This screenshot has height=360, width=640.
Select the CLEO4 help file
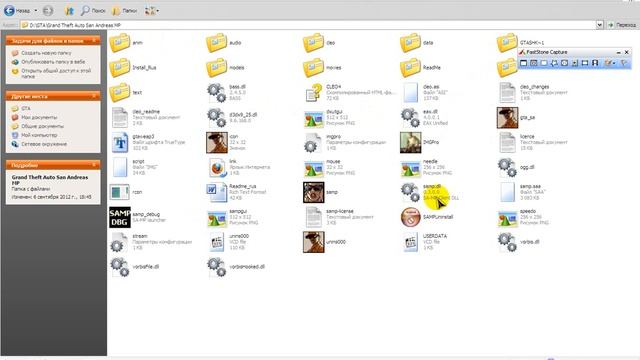click(313, 93)
